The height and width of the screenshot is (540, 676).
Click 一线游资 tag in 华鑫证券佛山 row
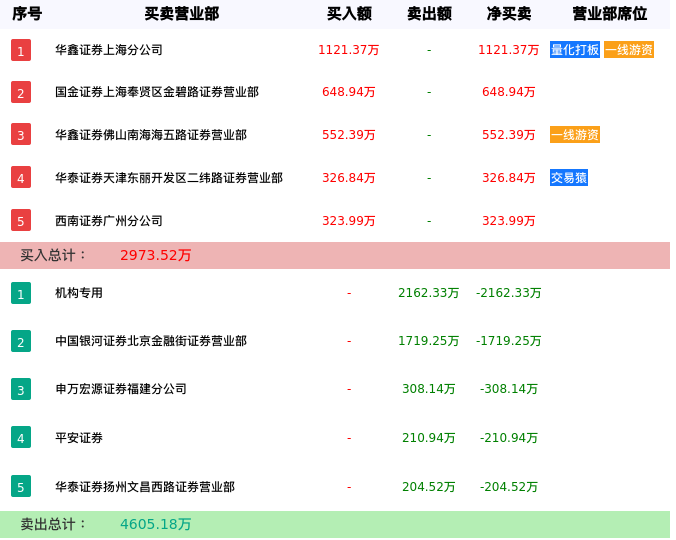coord(575,135)
